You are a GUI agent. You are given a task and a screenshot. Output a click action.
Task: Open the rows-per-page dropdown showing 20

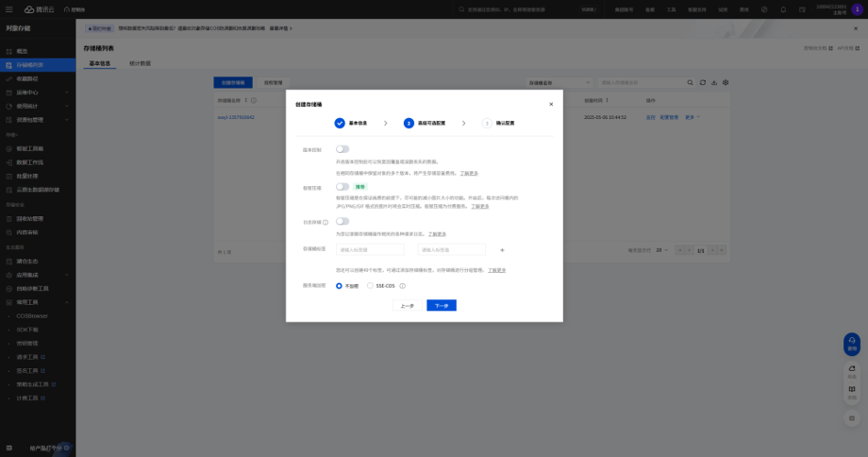[662, 250]
